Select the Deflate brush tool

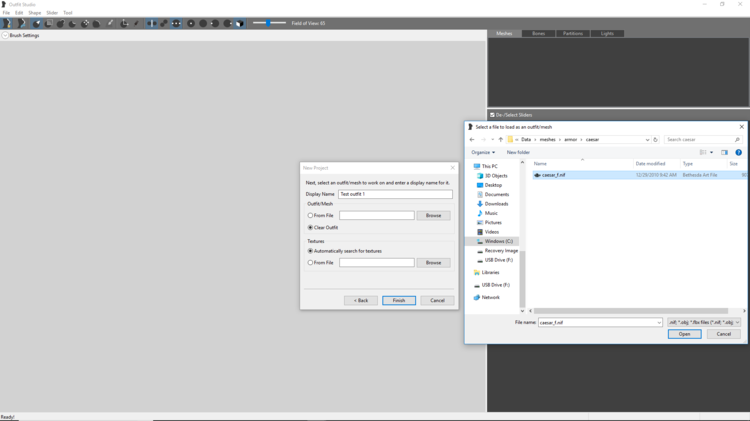pos(72,23)
